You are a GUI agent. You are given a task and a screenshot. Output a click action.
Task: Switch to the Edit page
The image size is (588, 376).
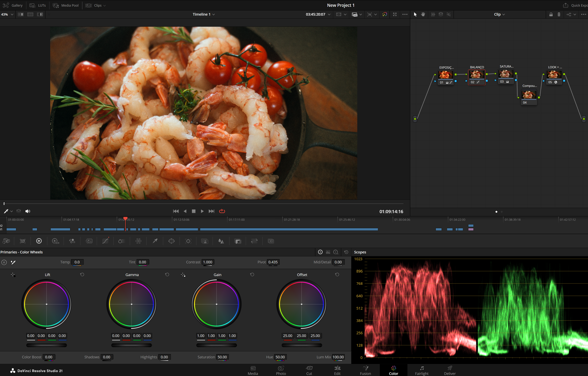337,370
